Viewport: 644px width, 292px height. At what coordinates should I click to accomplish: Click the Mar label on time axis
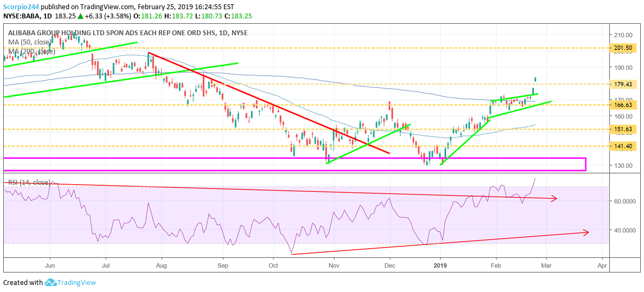[x=546, y=265]
